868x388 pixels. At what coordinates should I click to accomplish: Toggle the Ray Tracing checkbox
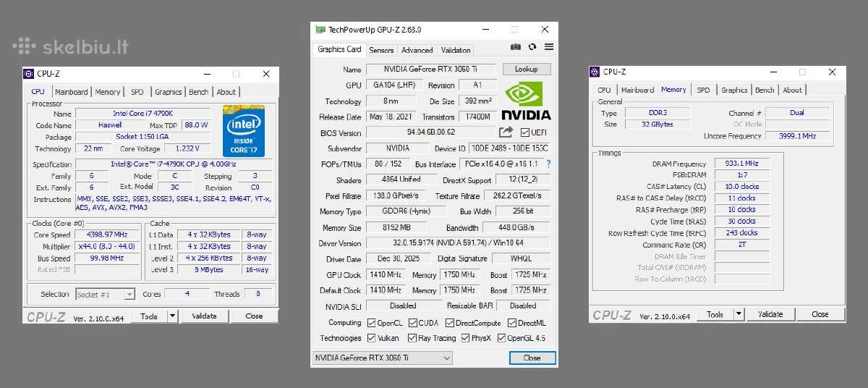point(412,338)
